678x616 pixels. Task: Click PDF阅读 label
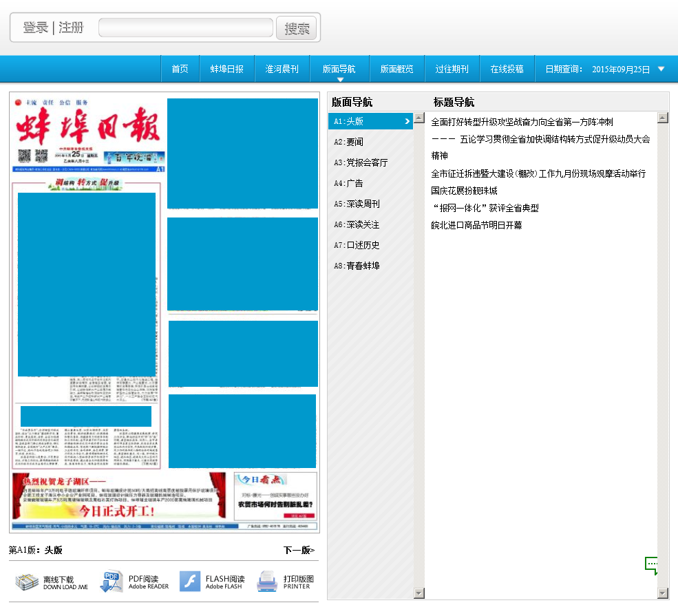pyautogui.click(x=144, y=578)
